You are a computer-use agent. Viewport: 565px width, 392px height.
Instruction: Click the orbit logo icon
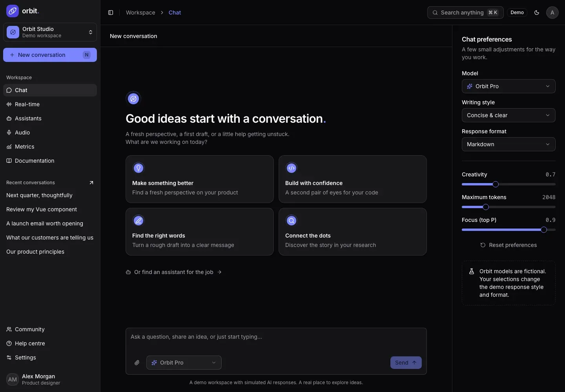[13, 11]
